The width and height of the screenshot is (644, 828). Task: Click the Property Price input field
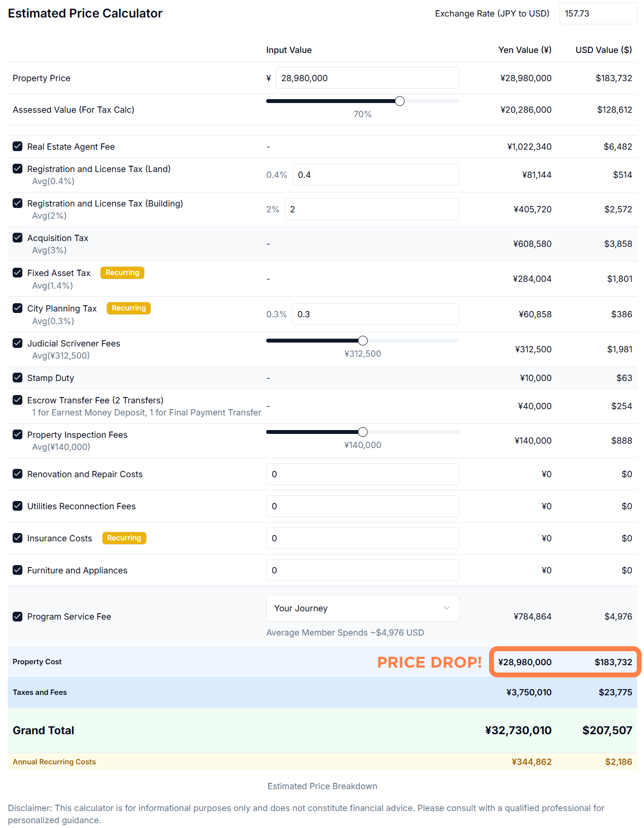point(367,78)
